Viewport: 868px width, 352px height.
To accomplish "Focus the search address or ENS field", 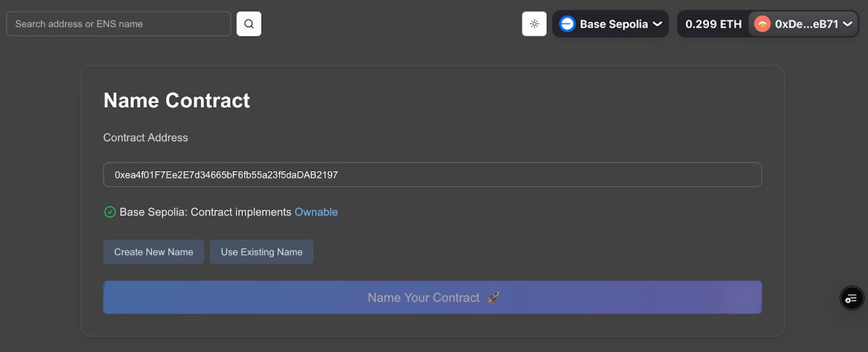I will [119, 24].
